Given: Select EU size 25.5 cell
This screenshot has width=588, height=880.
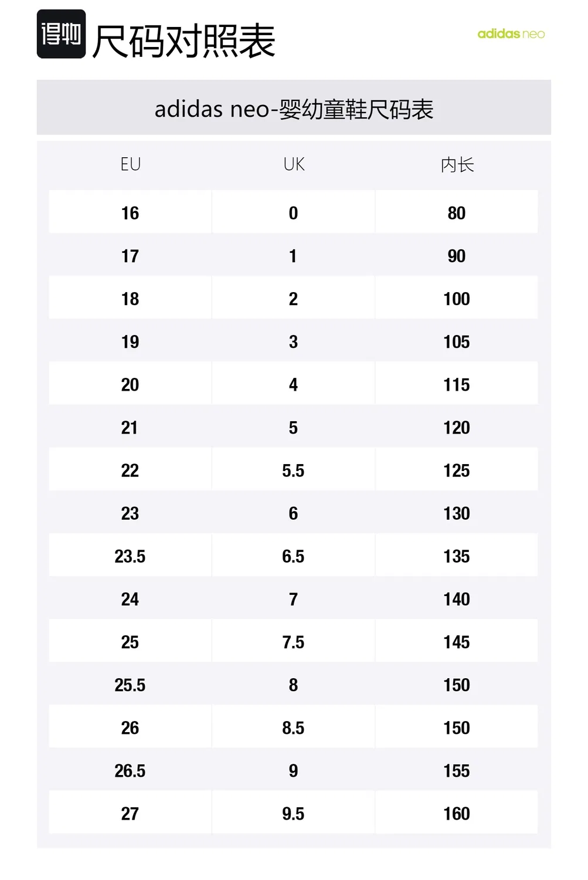Looking at the screenshot, I should pyautogui.click(x=130, y=685).
